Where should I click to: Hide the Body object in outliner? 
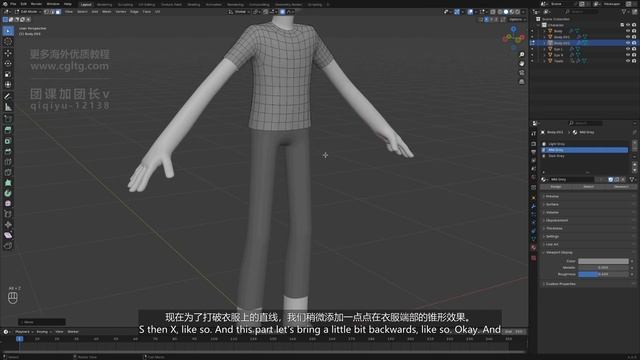click(x=628, y=31)
